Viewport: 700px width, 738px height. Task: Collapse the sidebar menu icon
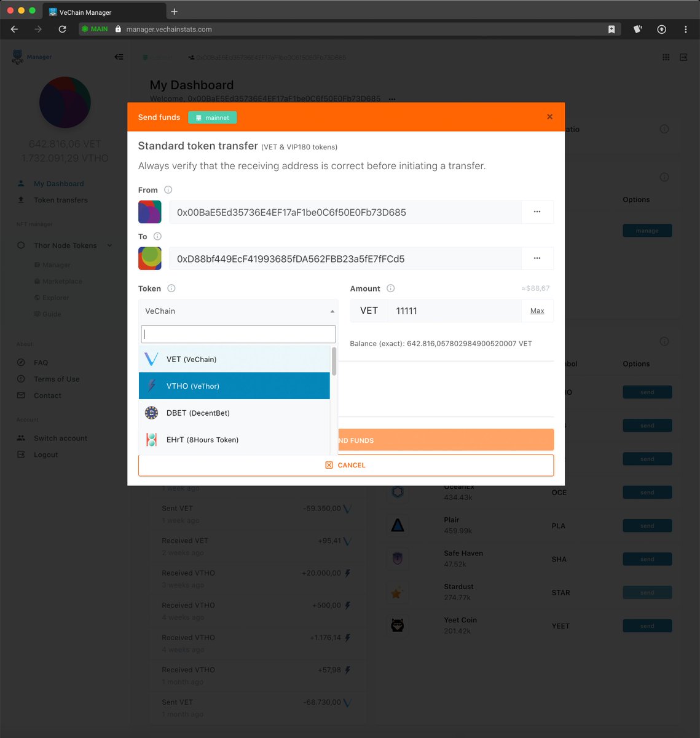(119, 57)
